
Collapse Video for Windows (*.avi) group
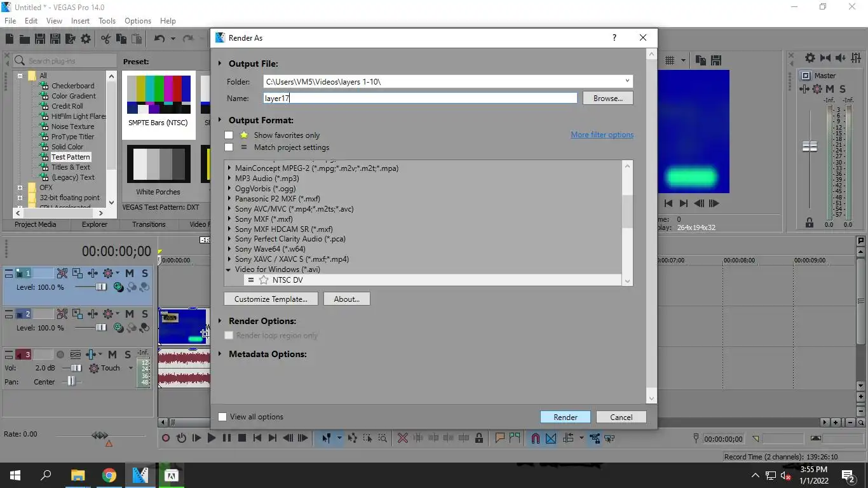coord(229,269)
